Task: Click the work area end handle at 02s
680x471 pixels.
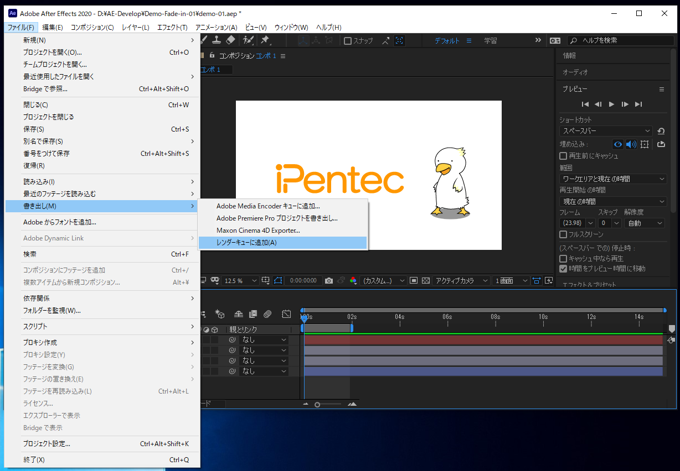Action: [x=352, y=328]
